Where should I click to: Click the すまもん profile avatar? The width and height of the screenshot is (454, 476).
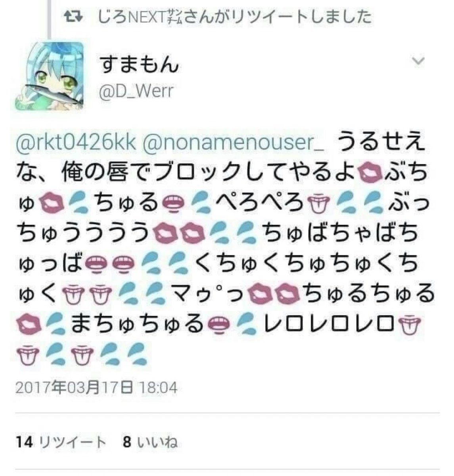click(x=50, y=75)
